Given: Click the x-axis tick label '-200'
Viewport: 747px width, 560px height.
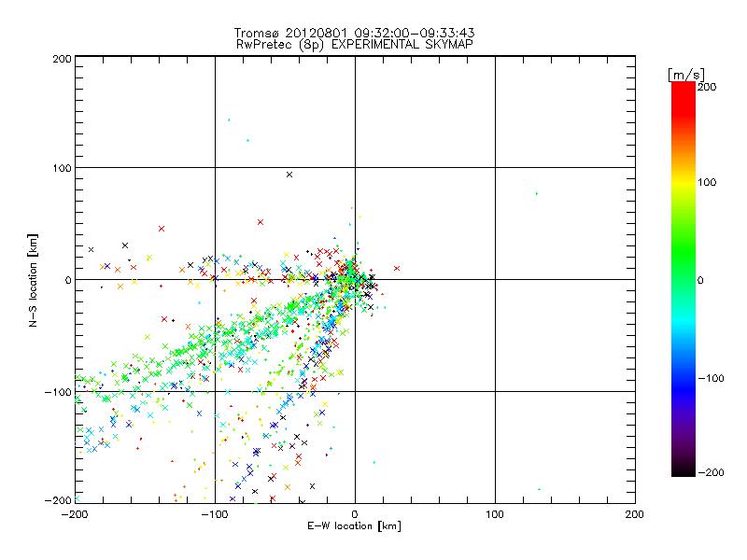Looking at the screenshot, I should [x=75, y=514].
